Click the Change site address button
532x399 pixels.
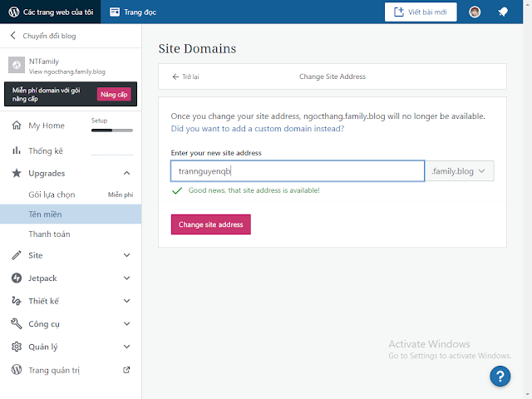210,224
